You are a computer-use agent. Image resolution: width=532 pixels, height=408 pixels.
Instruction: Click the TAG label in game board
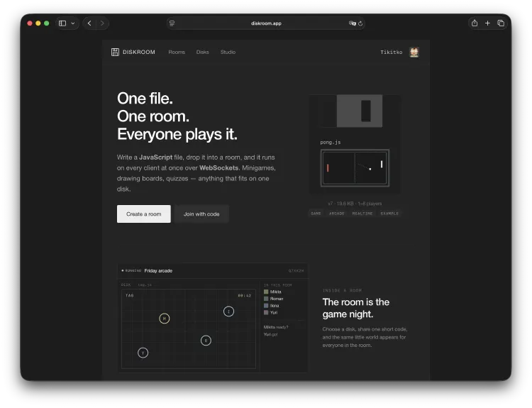click(x=130, y=296)
